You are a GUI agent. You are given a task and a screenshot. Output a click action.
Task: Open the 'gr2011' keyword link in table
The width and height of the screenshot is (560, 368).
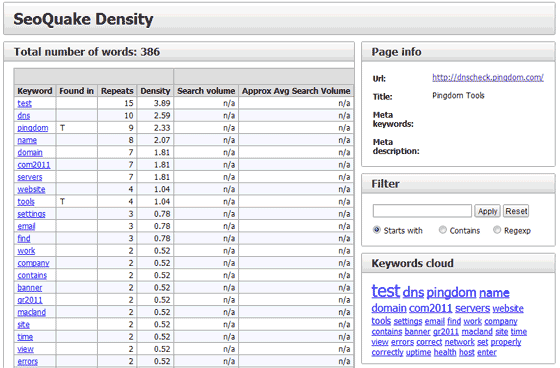point(30,300)
